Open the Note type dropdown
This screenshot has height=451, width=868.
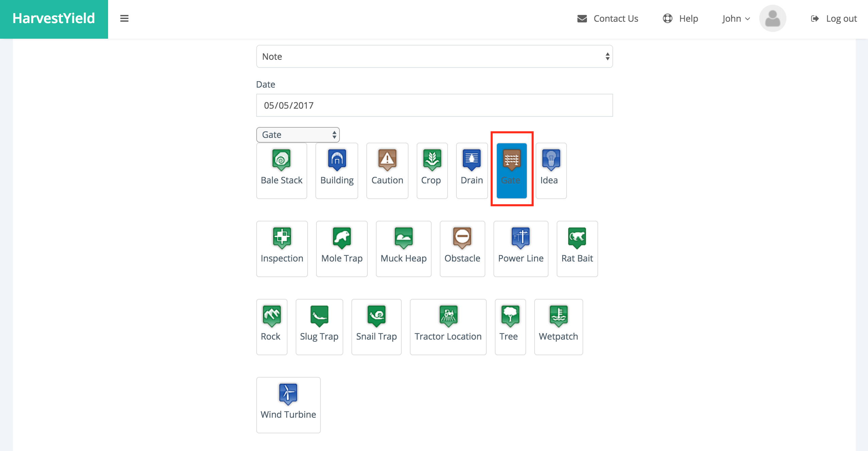click(x=434, y=56)
